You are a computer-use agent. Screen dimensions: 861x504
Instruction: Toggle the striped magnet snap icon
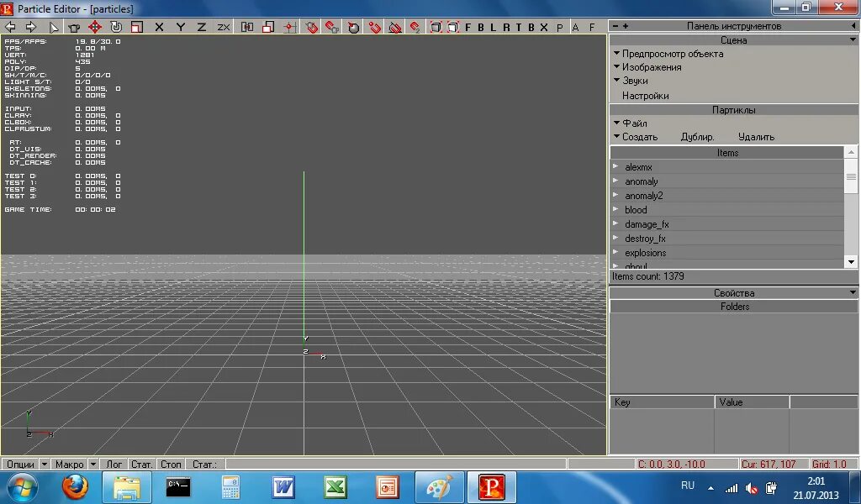395,27
